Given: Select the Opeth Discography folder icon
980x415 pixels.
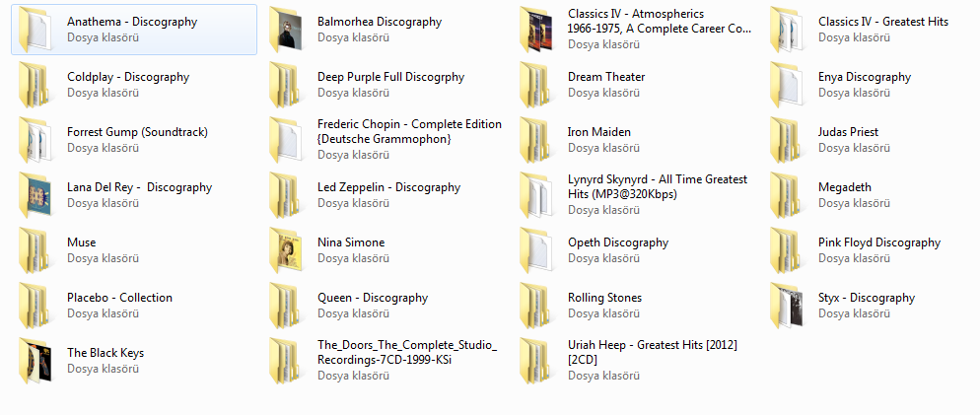Looking at the screenshot, I should (x=537, y=250).
